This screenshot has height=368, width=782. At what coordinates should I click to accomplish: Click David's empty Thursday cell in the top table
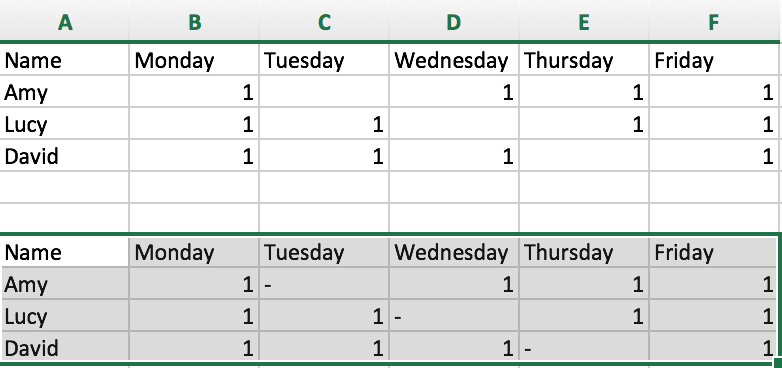click(584, 156)
